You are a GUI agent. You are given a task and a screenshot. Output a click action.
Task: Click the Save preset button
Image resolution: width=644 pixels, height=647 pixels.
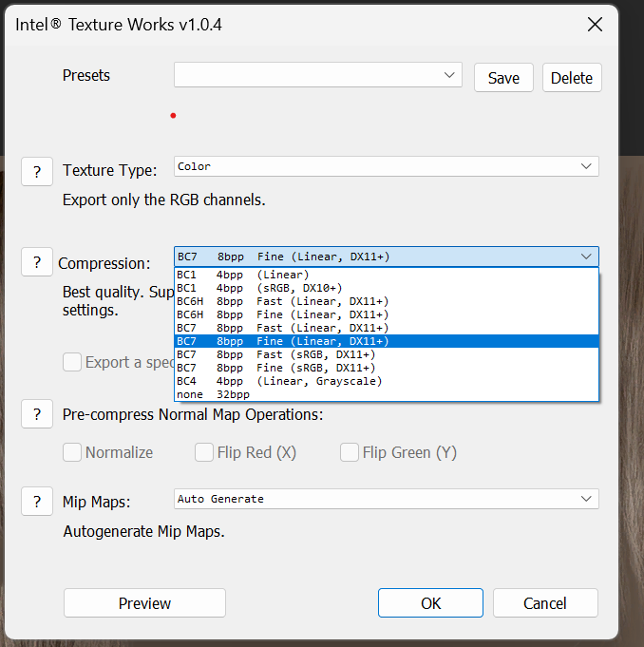(503, 78)
